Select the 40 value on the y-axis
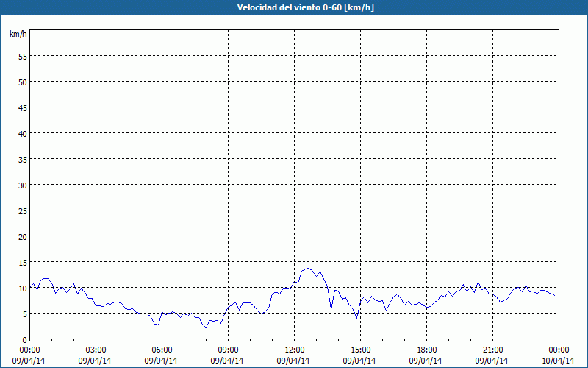This screenshot has height=368, width=588. (x=23, y=133)
